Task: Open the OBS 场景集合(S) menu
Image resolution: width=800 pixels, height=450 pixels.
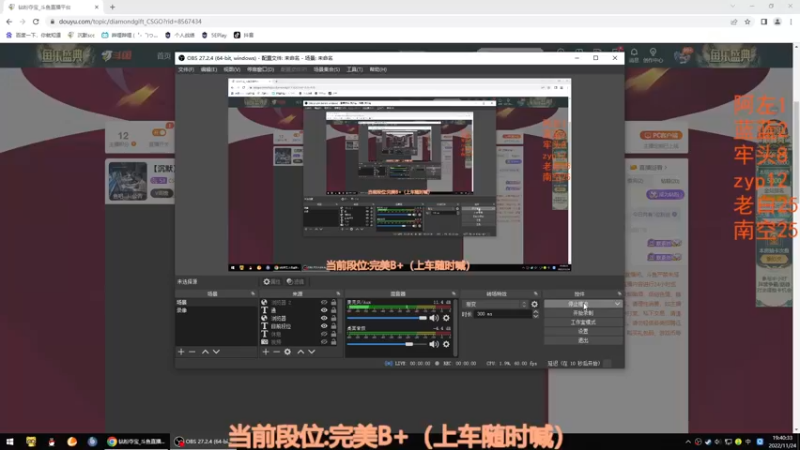Action: tap(327, 69)
